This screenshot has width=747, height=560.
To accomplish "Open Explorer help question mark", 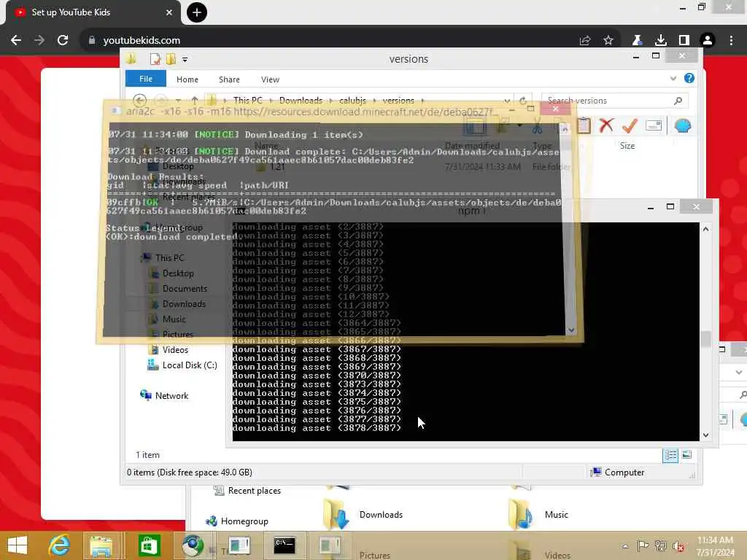I will coord(689,78).
